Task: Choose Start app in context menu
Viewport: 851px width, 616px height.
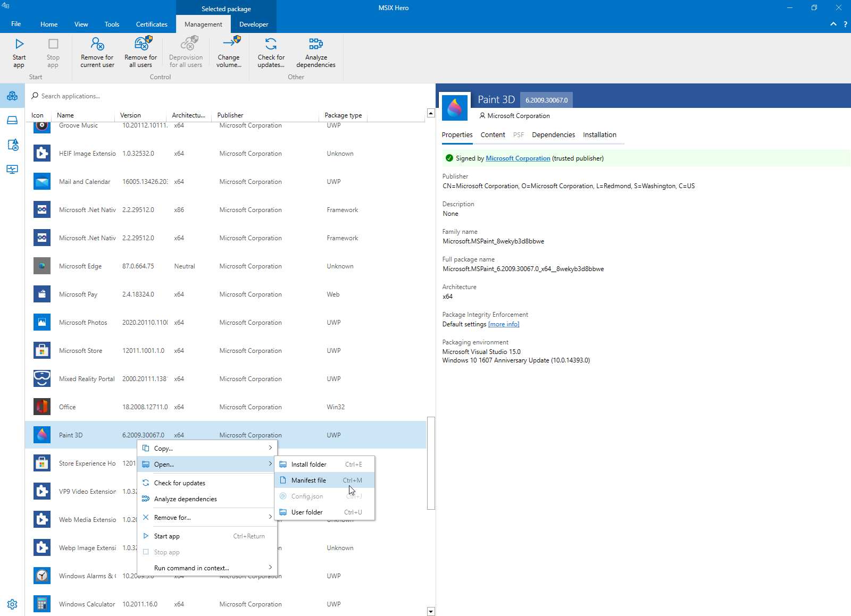Action: tap(207, 536)
